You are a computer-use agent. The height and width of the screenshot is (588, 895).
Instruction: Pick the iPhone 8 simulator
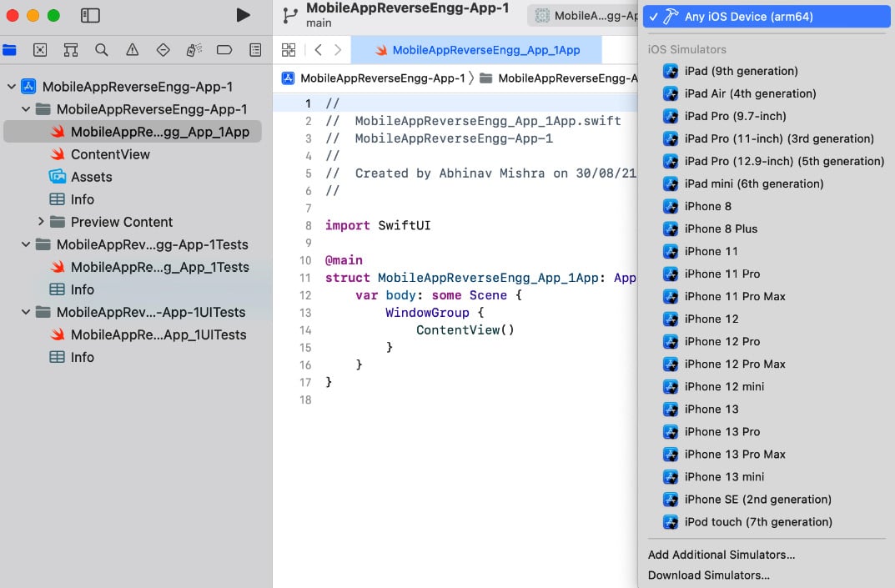[x=767, y=206]
